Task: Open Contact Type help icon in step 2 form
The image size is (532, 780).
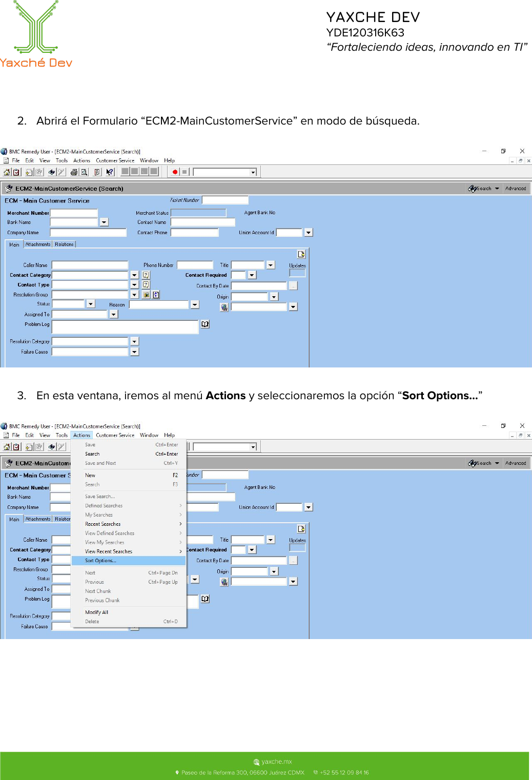Action: coord(146,284)
